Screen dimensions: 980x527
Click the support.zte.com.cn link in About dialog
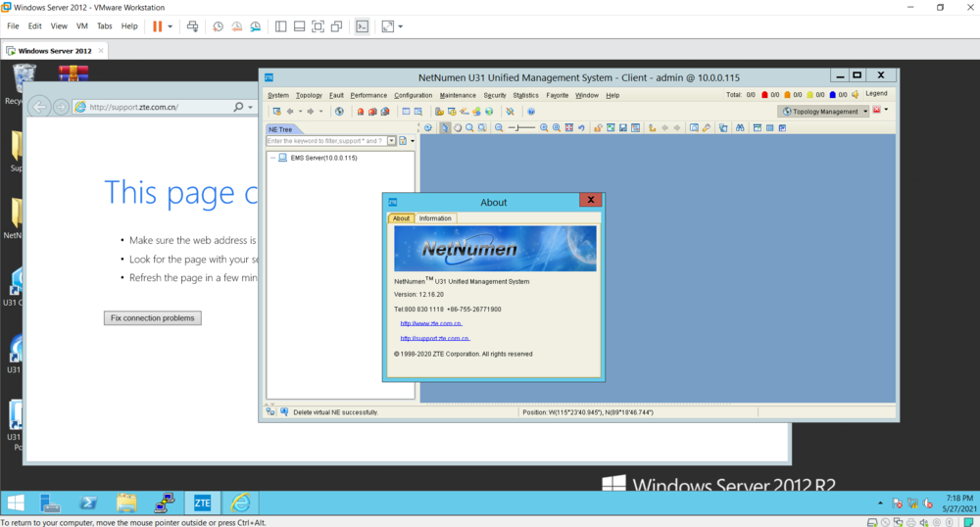(434, 338)
